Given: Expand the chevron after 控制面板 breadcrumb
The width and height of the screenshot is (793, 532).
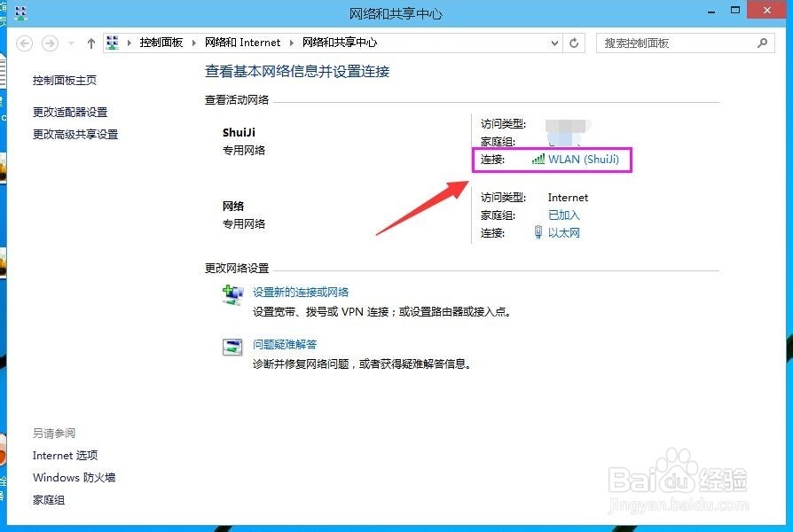Looking at the screenshot, I should point(193,42).
